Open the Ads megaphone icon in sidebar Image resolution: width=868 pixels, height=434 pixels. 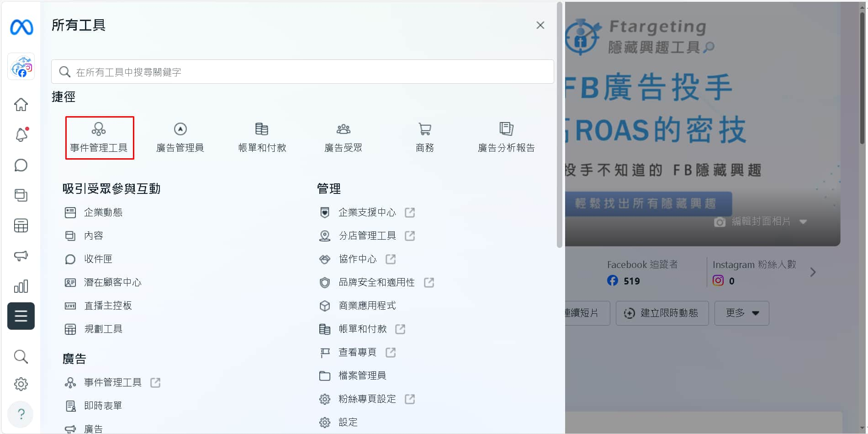click(21, 256)
